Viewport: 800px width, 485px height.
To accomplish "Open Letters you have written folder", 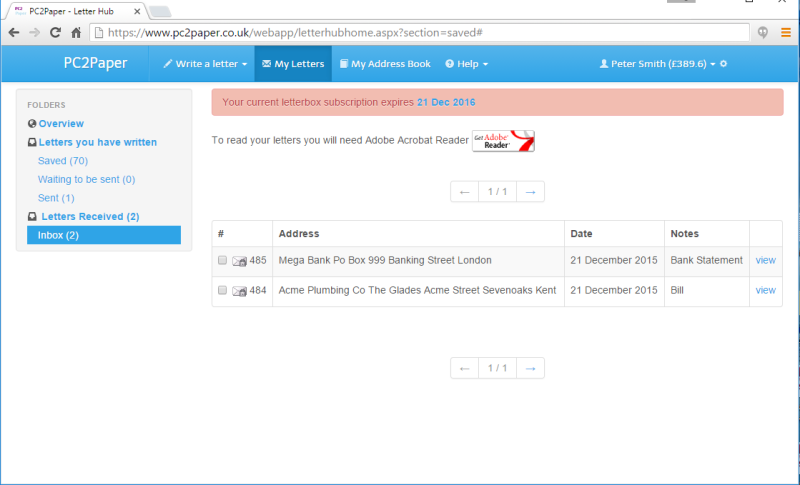I will tap(98, 142).
